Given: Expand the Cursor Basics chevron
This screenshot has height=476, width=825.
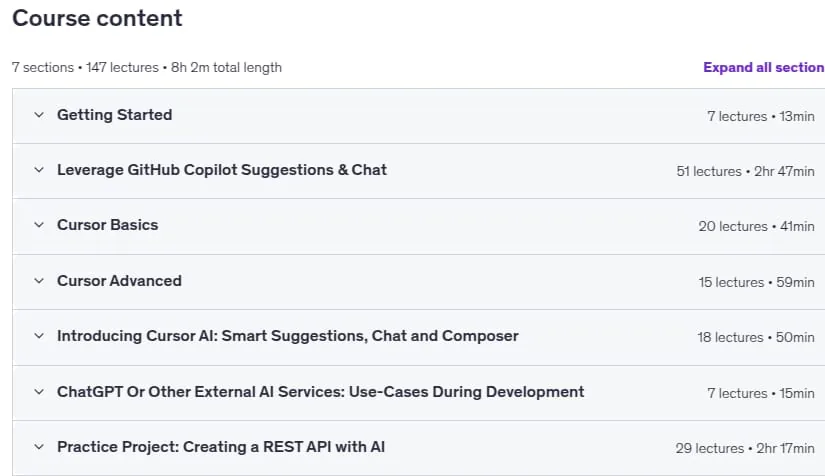Looking at the screenshot, I should click(39, 225).
